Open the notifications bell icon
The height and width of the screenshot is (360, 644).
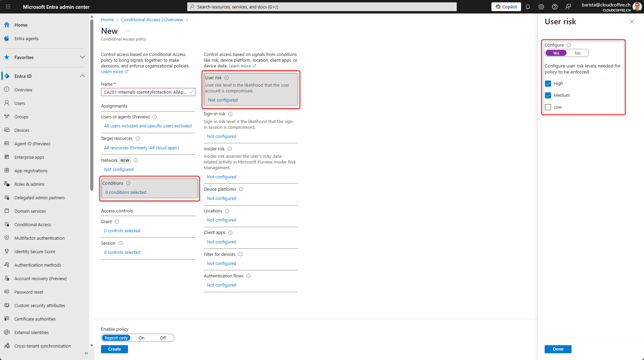pos(528,7)
